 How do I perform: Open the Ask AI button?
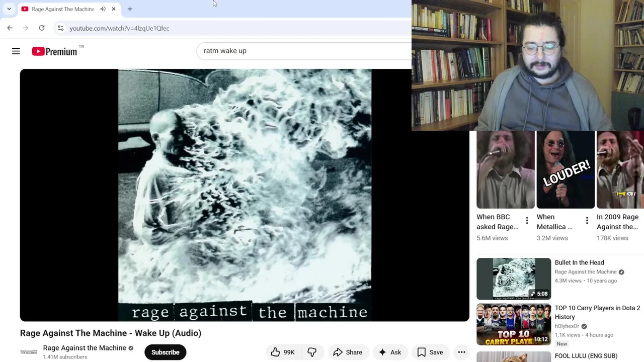[x=389, y=352]
